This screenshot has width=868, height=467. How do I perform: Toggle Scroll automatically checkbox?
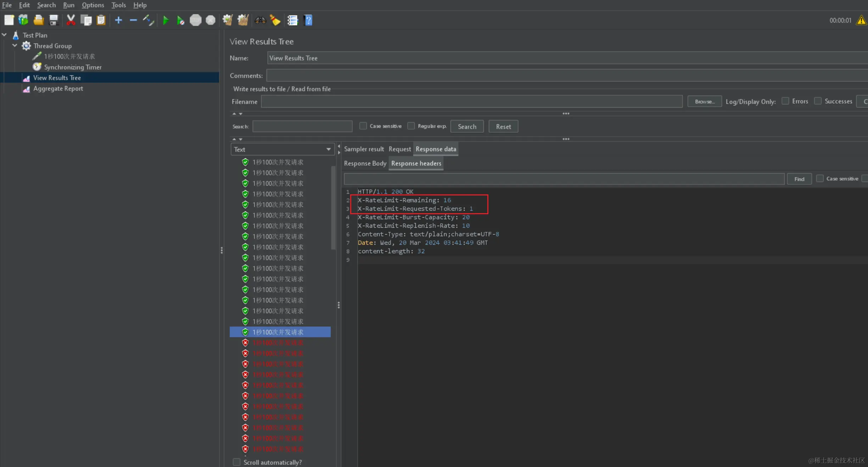coord(236,462)
